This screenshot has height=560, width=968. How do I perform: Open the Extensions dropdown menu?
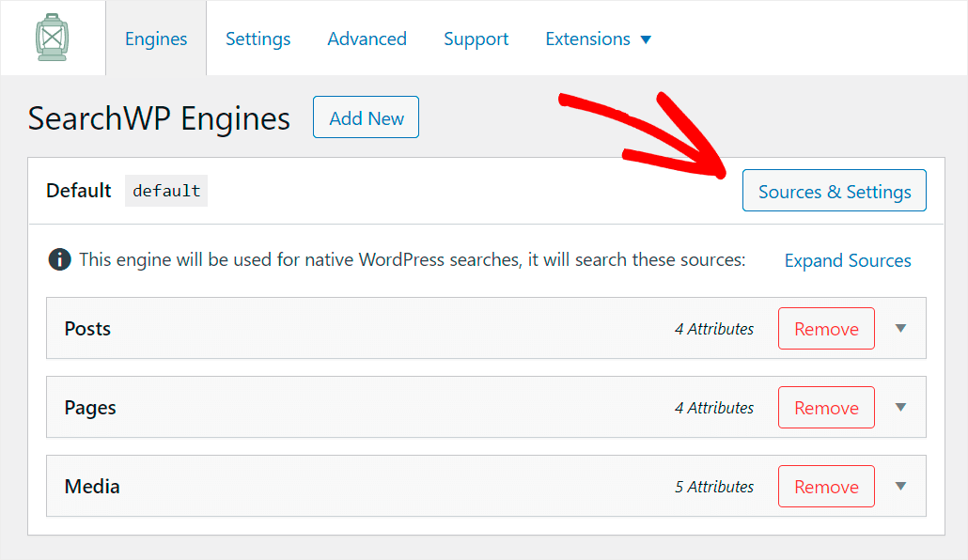pos(599,39)
